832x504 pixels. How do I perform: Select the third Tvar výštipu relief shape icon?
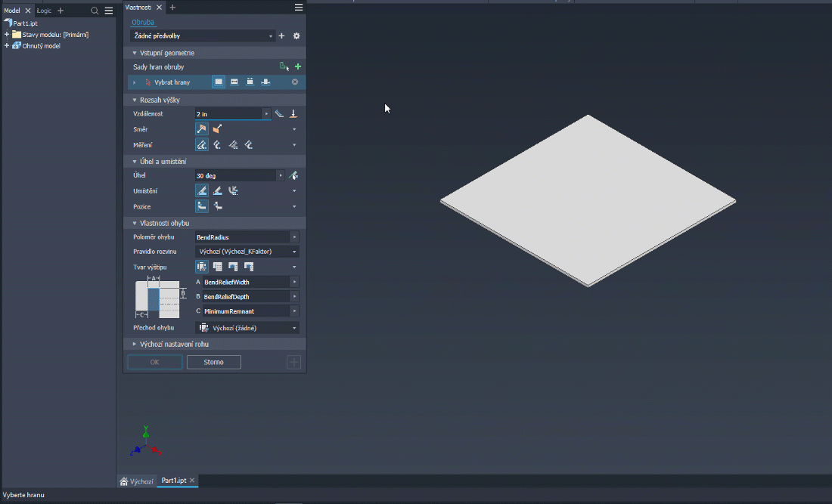233,267
